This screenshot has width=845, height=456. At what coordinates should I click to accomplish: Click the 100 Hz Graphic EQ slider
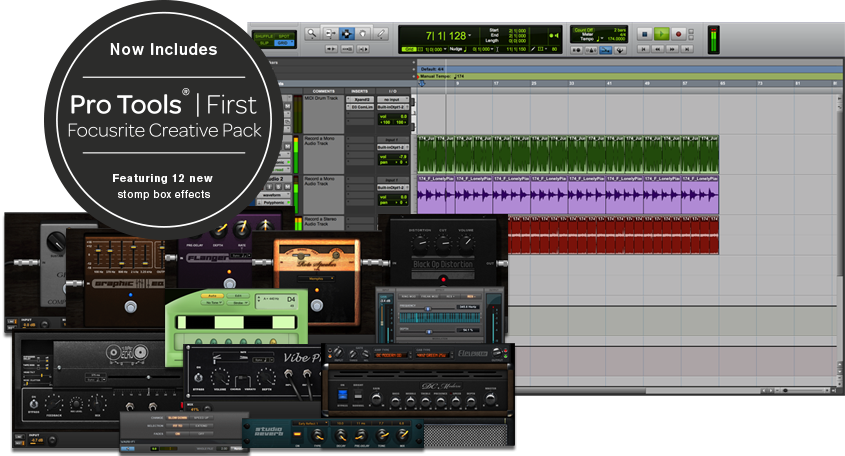98,249
